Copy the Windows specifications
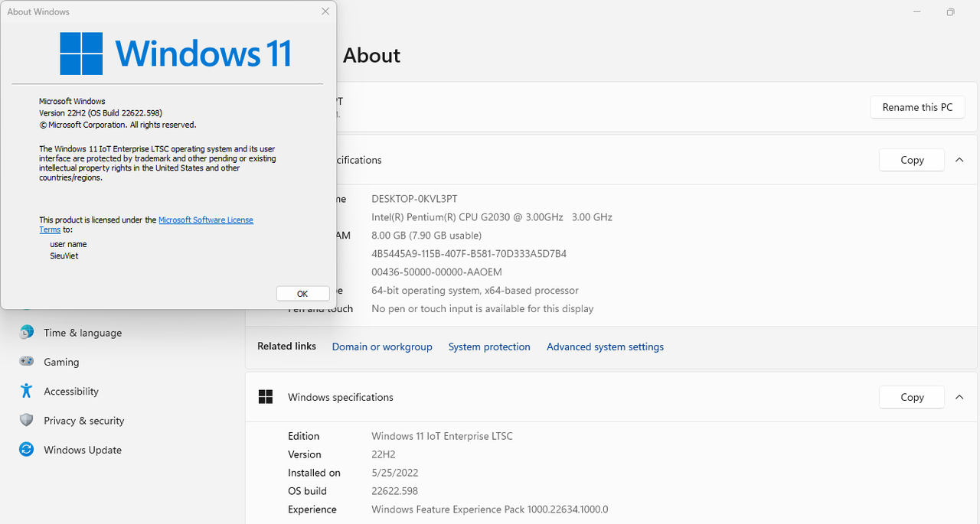 coord(912,397)
